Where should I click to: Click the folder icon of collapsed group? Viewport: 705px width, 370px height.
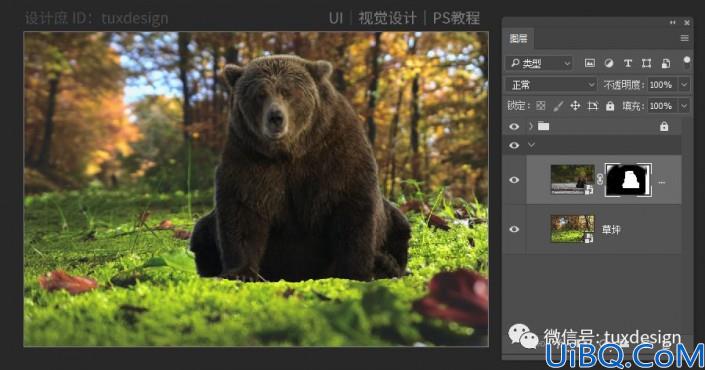544,126
